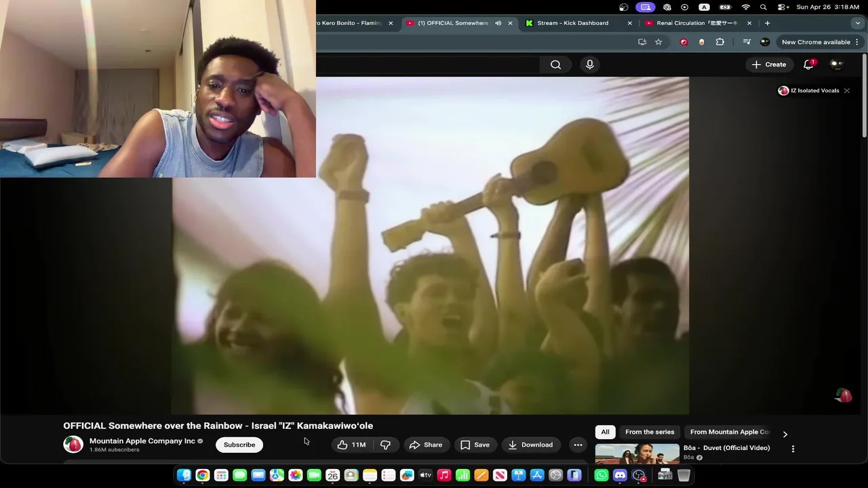This screenshot has width=868, height=488.
Task: Open Mountain Apple Company Inc channel name link
Action: [142, 441]
